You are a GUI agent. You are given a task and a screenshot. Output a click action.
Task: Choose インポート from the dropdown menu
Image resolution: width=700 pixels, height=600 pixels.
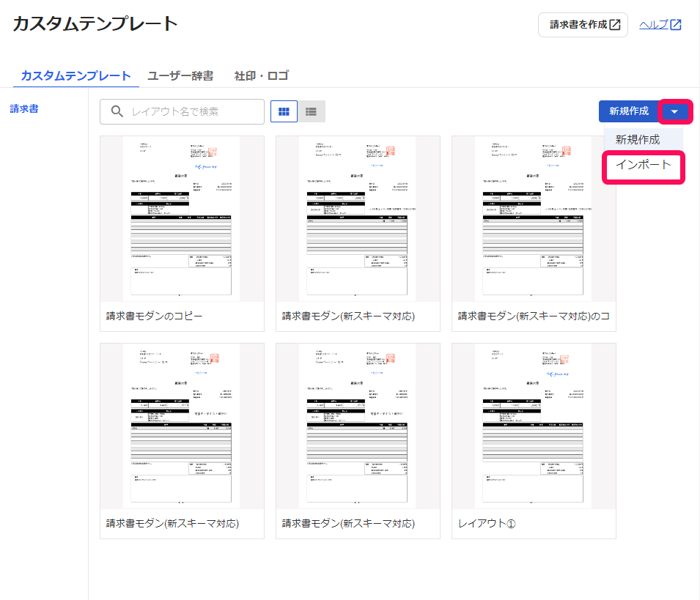(644, 165)
